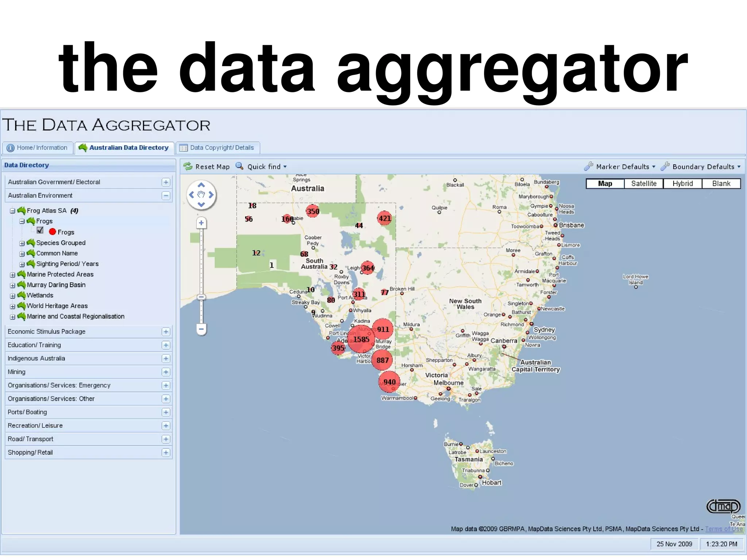Click the Reset Map refresh icon
Screen dimensions: 747x560
(188, 166)
